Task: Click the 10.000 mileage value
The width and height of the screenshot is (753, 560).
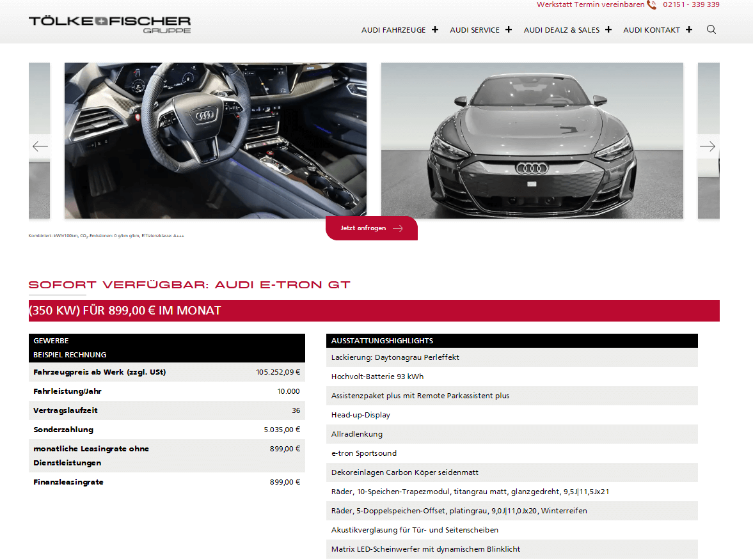Action: point(289,391)
